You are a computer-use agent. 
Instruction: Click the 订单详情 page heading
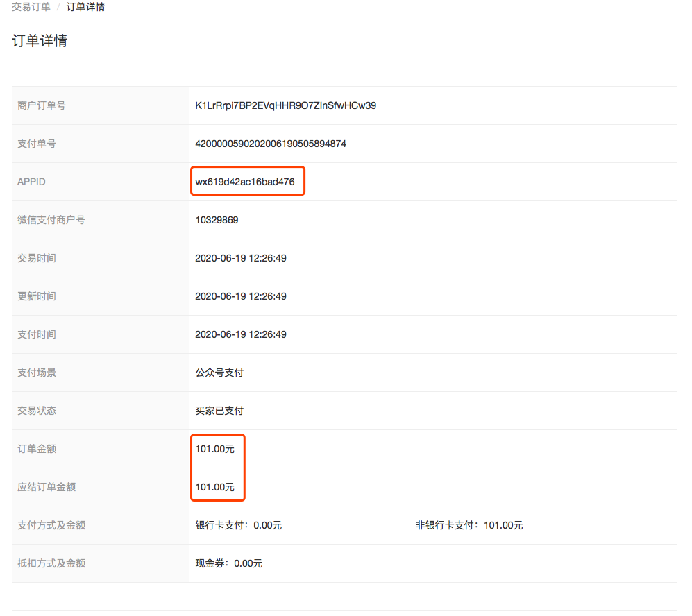40,41
